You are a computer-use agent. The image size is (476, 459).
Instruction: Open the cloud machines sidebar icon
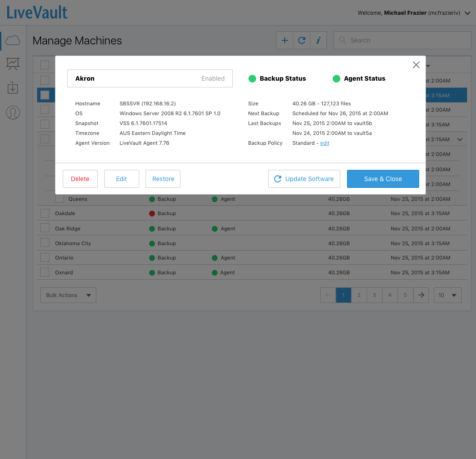13,40
